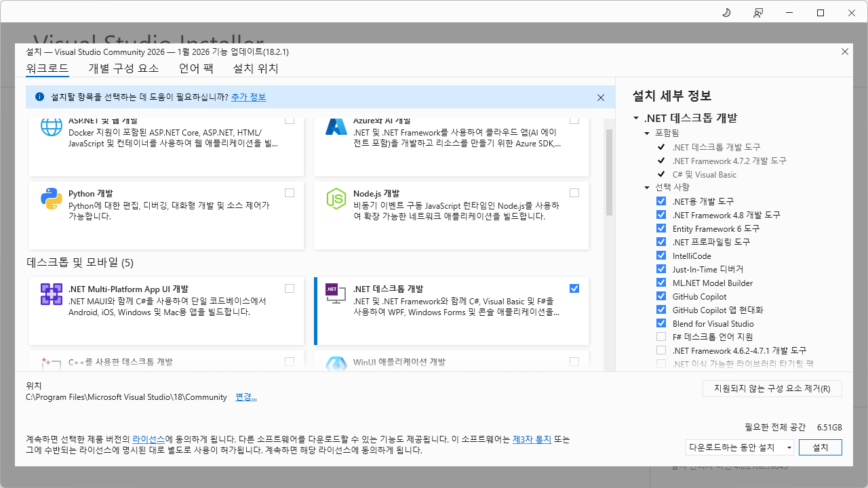The image size is (868, 488).
Task: Check the Azure and AI development workload
Action: click(574, 120)
